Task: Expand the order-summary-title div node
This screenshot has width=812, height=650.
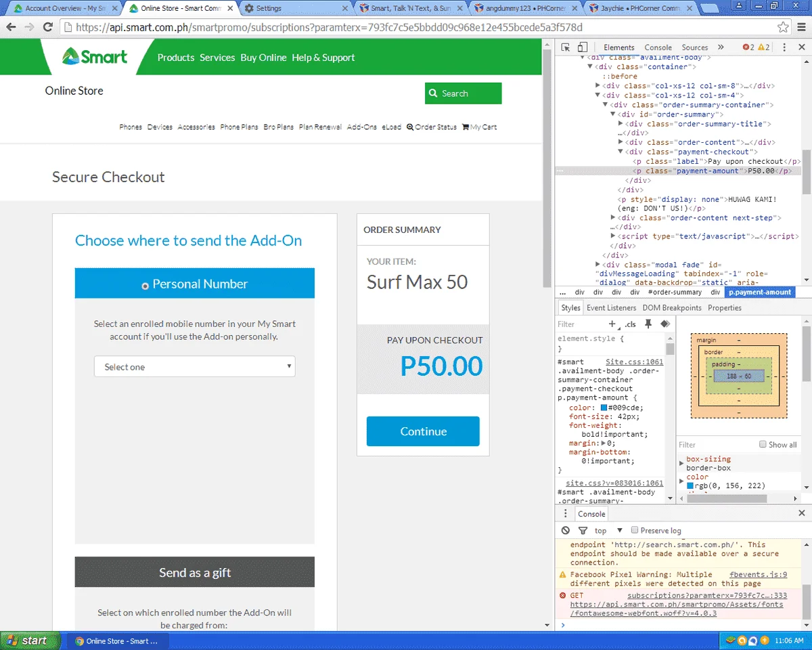Action: pos(621,124)
